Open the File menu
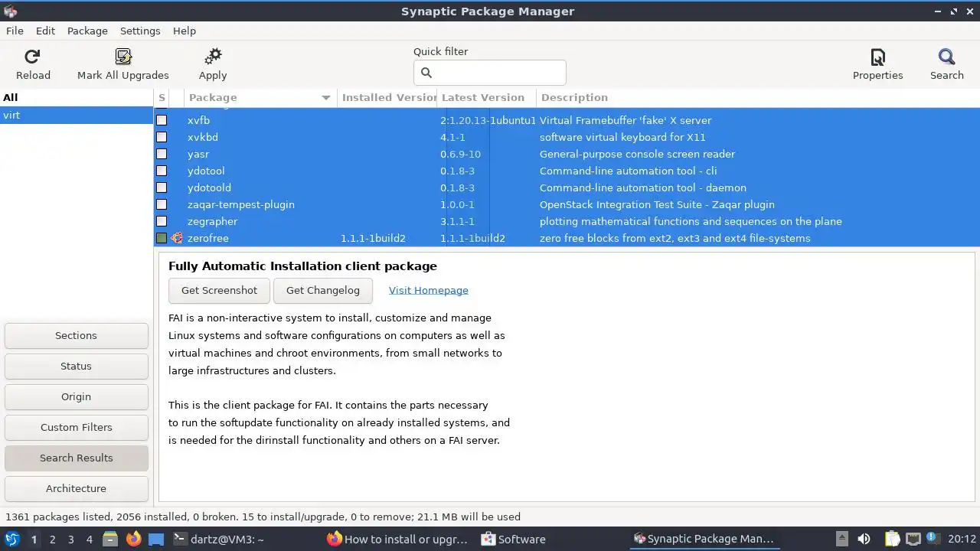The height and width of the screenshot is (551, 980). pos(15,31)
